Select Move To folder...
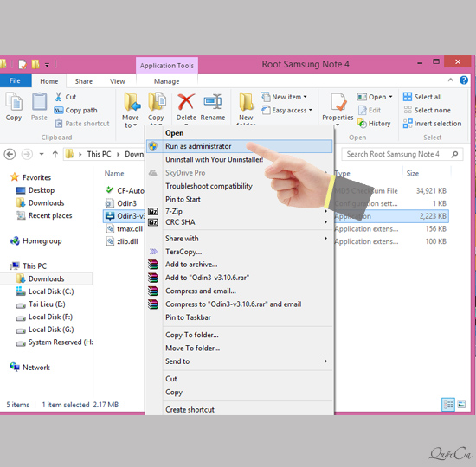Viewport: 476px width, 467px height. point(239,348)
